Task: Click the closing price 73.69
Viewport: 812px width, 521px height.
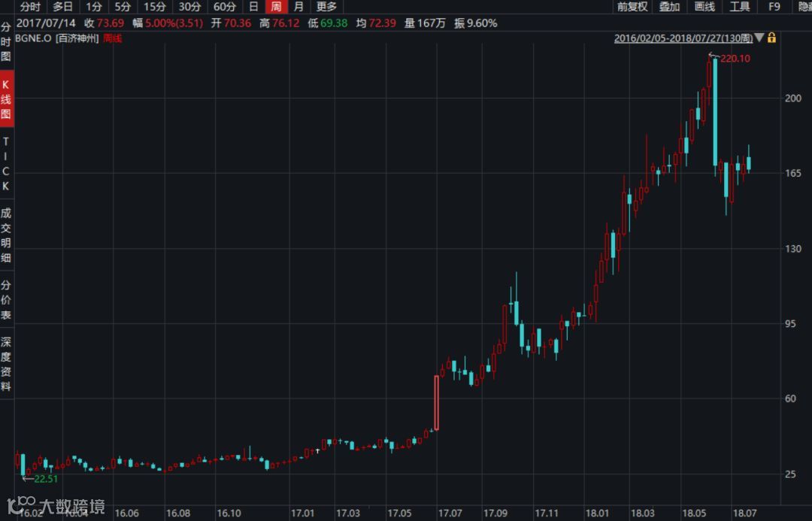Action: tap(111, 23)
